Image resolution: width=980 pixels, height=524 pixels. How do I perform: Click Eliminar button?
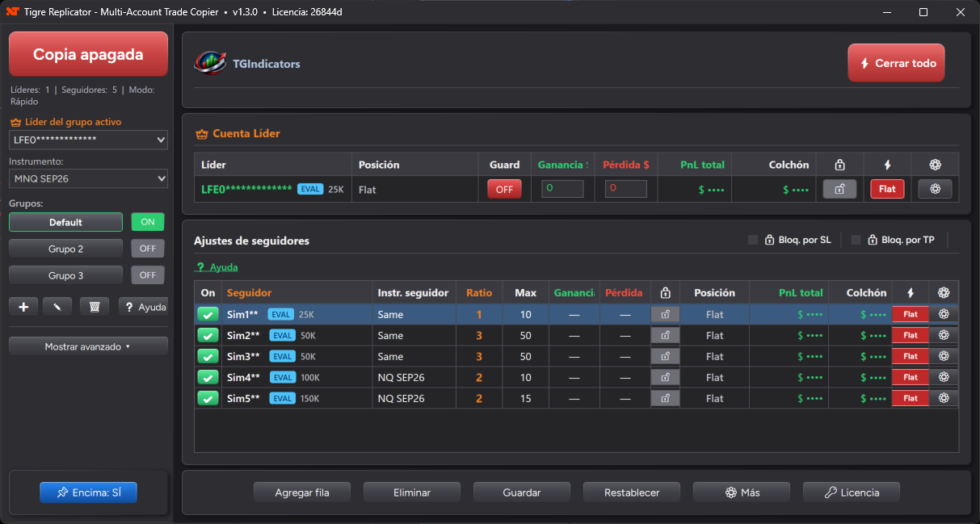pyautogui.click(x=412, y=493)
